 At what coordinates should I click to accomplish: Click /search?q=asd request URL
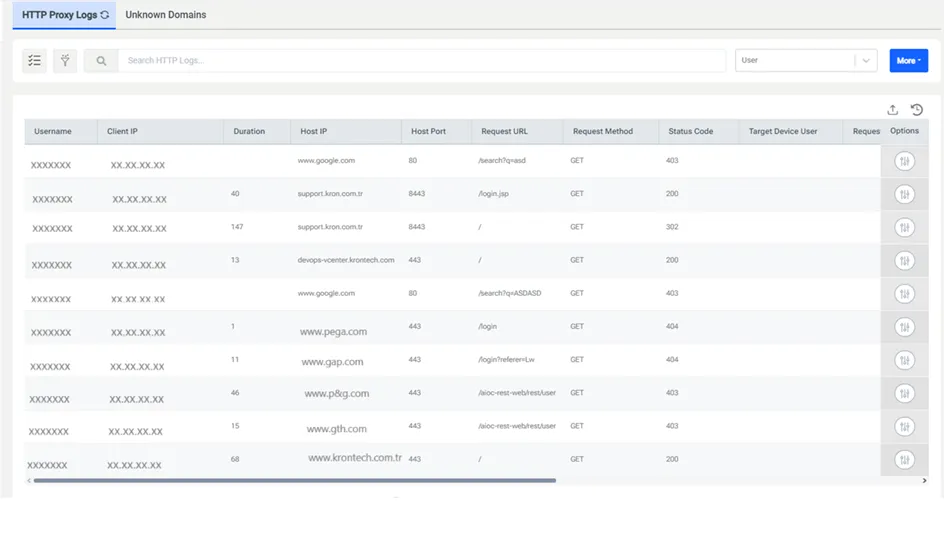[x=502, y=161]
